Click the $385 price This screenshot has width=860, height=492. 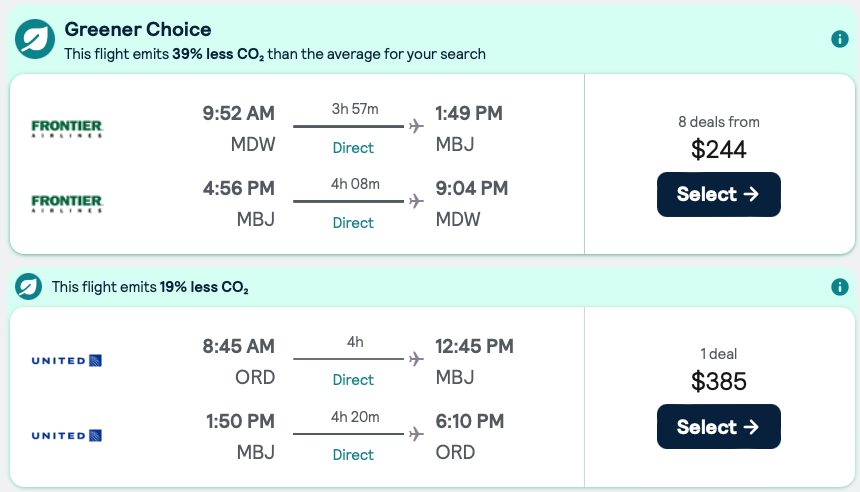(718, 382)
